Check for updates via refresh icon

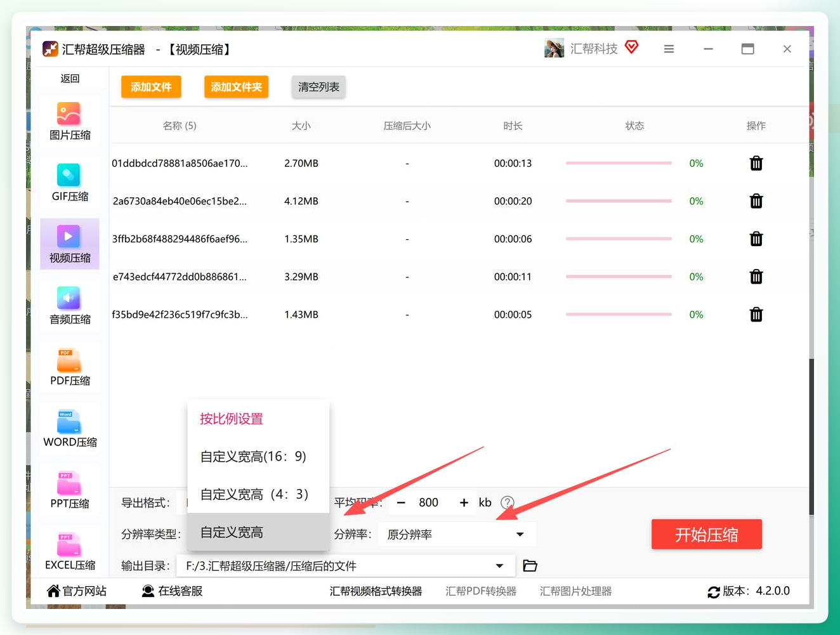tap(714, 592)
